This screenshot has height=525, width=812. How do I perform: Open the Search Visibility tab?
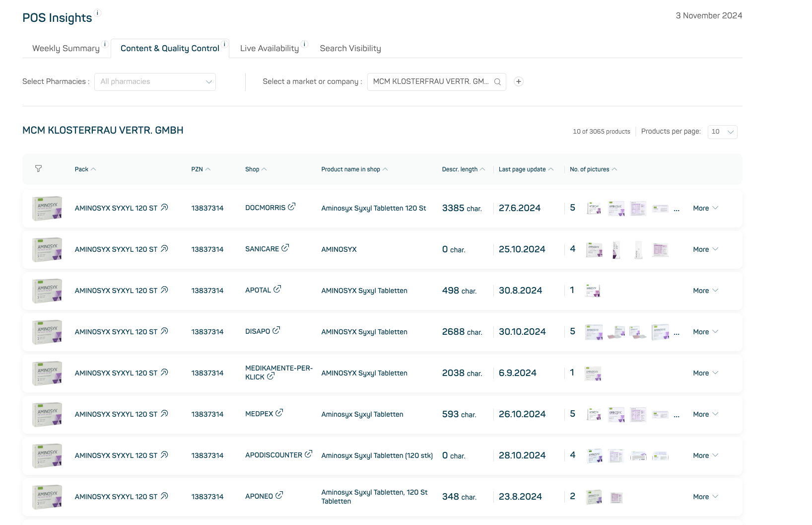pyautogui.click(x=350, y=48)
